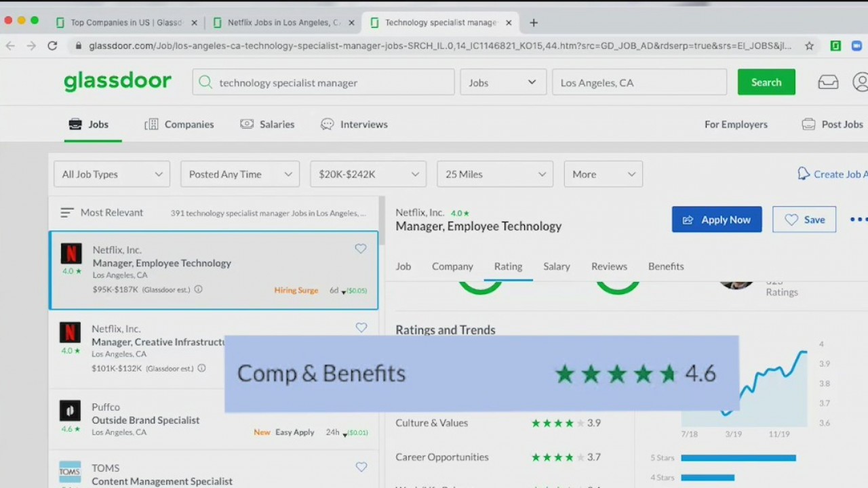Click the job list scrollbar
Image resolution: width=868 pixels, height=488 pixels.
click(382, 221)
